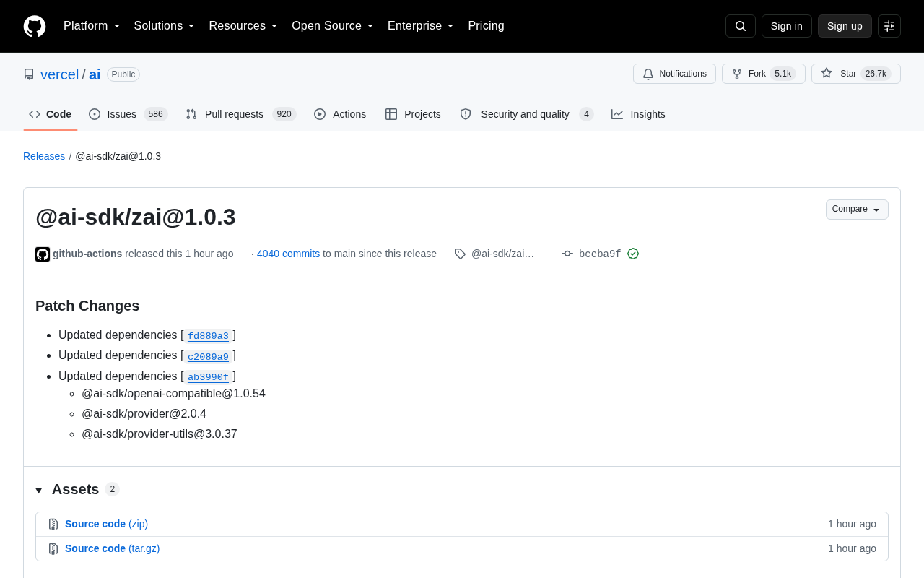Switch to the Pull requests tab
924x578 pixels.
pyautogui.click(x=241, y=114)
